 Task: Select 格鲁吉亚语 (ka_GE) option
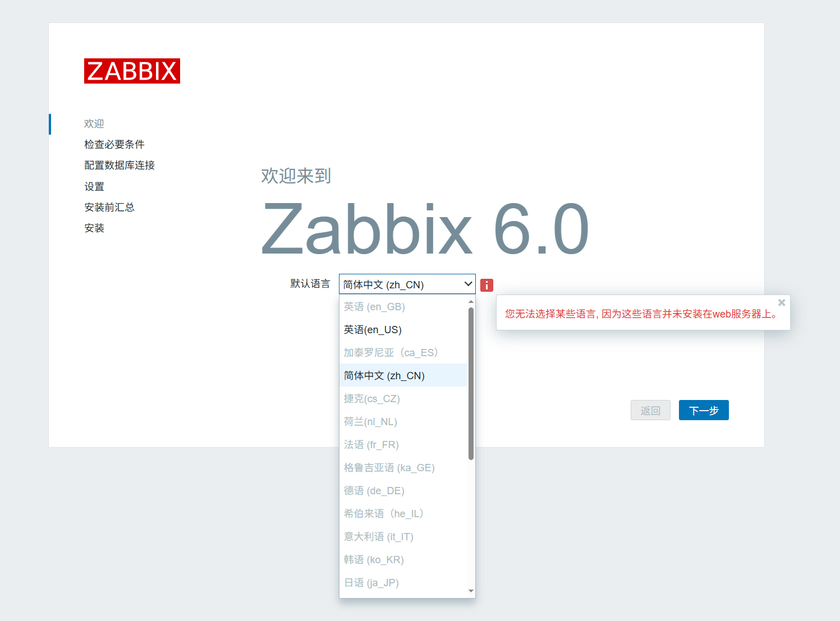click(x=403, y=468)
